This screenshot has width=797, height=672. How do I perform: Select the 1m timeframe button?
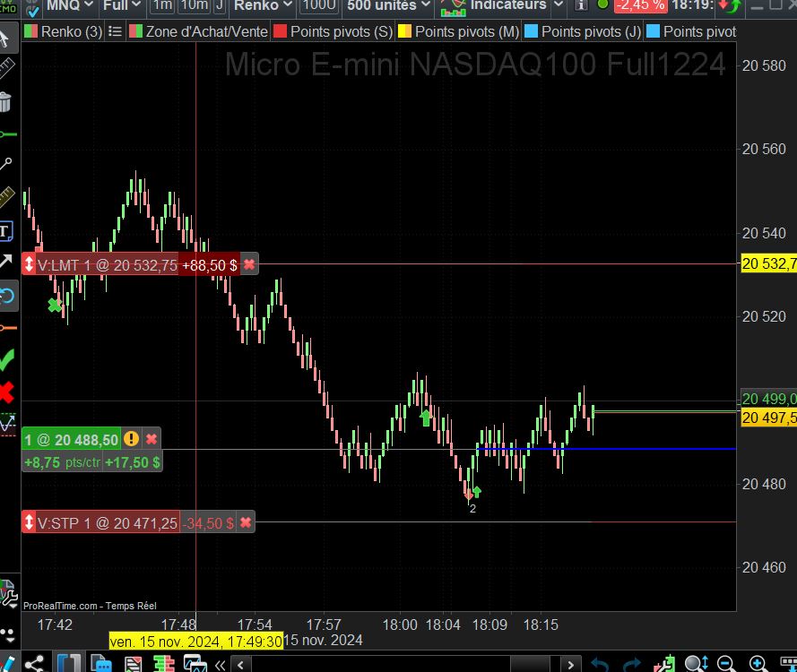[162, 5]
